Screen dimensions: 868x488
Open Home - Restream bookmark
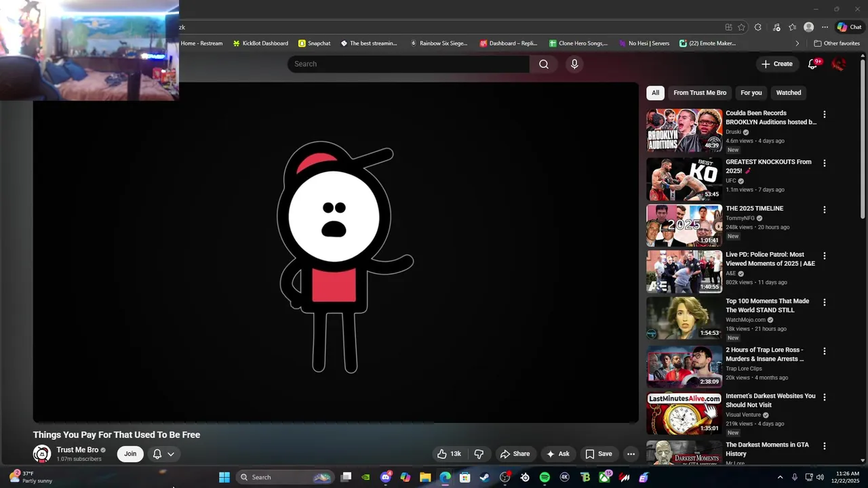pyautogui.click(x=201, y=43)
